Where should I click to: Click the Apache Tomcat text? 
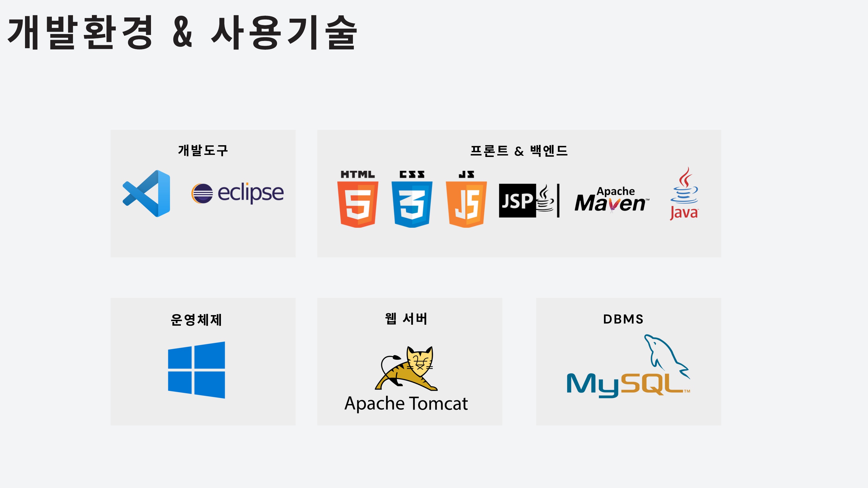click(406, 403)
